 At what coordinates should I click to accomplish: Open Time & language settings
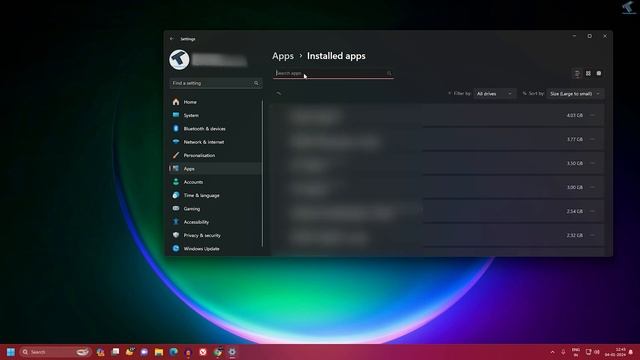[x=215, y=196]
